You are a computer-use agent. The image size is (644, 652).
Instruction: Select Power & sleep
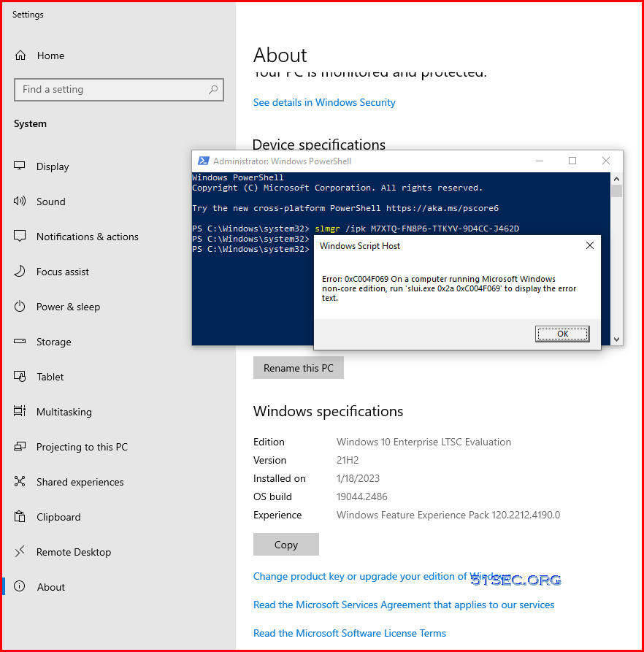point(68,307)
